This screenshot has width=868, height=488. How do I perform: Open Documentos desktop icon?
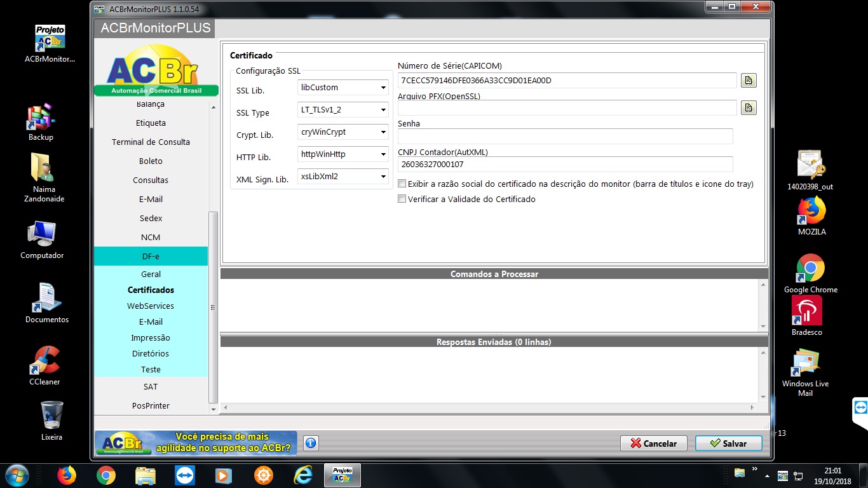click(x=46, y=303)
